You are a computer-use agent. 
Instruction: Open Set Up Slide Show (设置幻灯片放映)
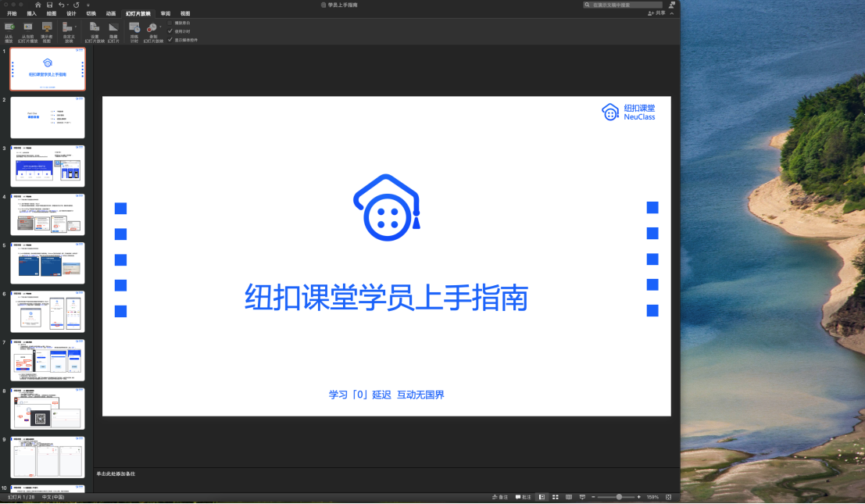tap(95, 33)
